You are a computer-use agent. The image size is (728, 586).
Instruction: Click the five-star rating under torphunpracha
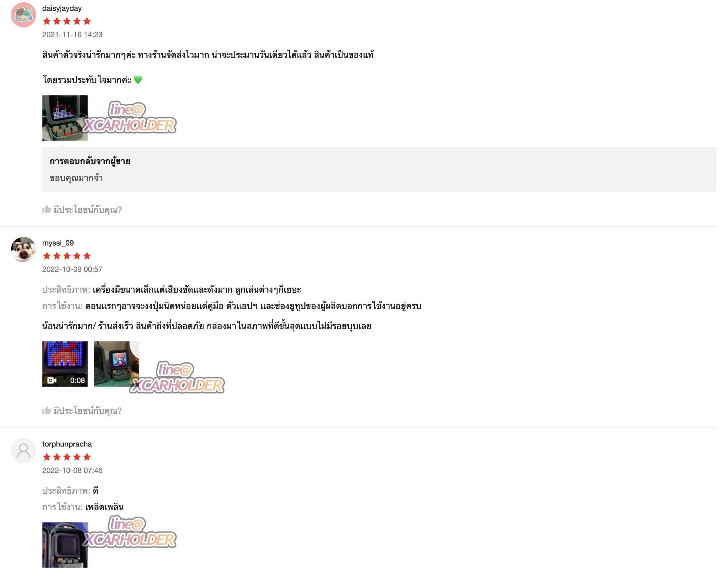point(67,457)
